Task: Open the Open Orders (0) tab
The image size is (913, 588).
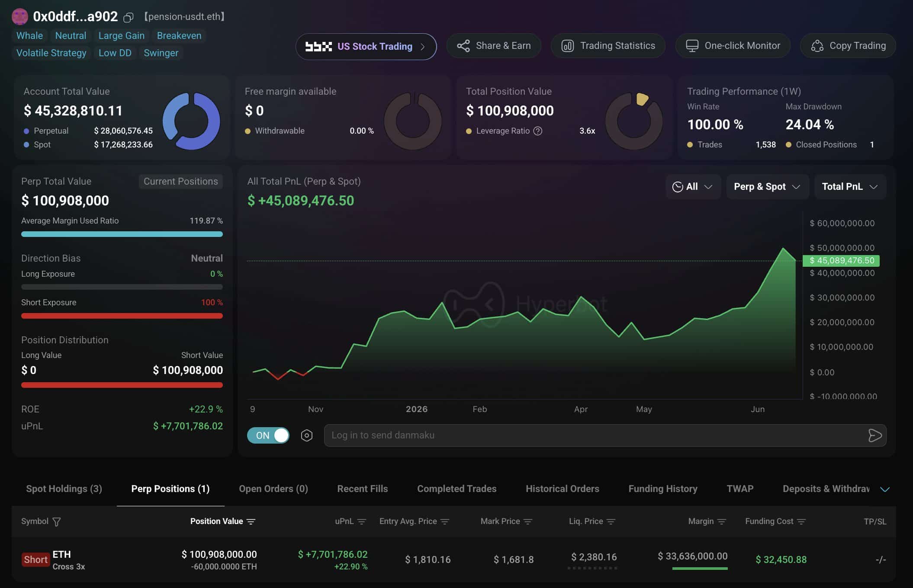Action: [x=273, y=489]
